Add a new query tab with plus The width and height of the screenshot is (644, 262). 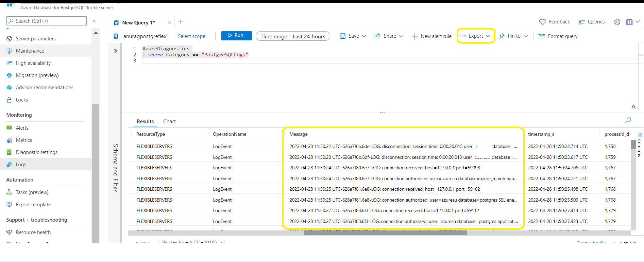click(x=181, y=22)
